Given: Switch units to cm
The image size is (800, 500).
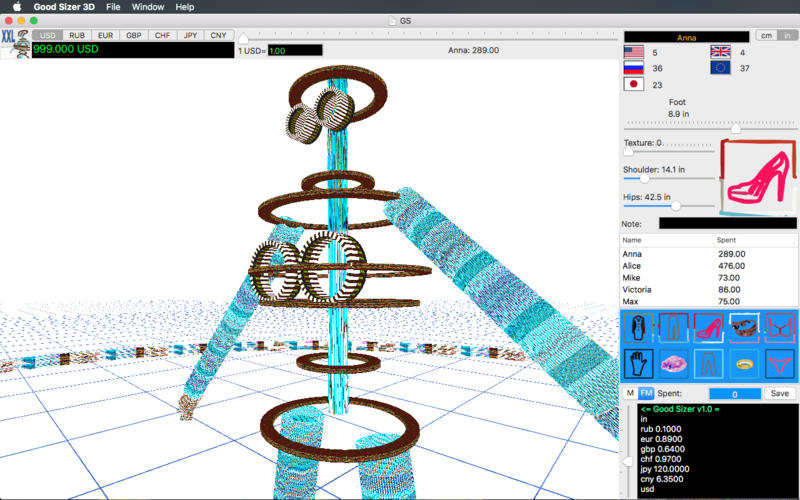Looking at the screenshot, I should point(766,35).
